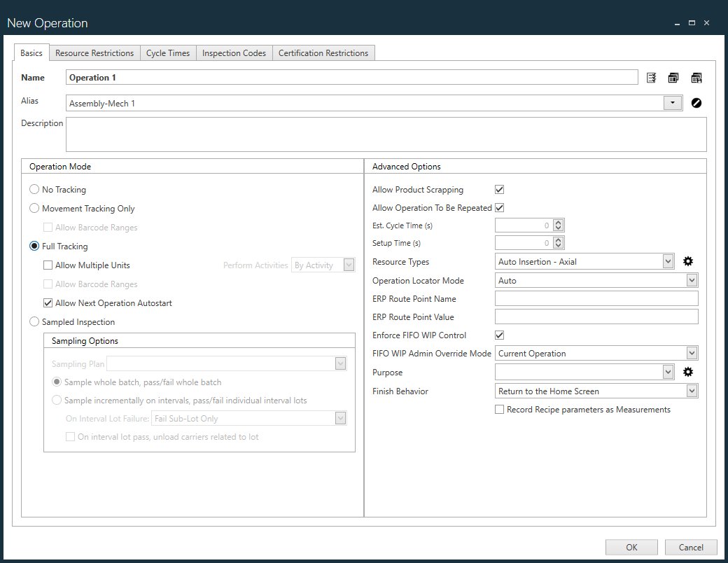Image resolution: width=728 pixels, height=563 pixels.
Task: Click the checklist icon beside the Name field
Action: click(651, 77)
